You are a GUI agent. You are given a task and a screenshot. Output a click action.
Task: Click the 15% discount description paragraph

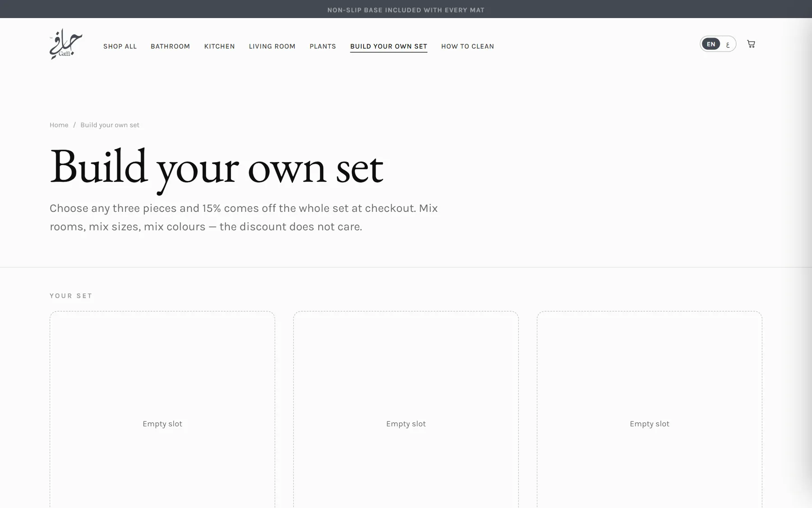click(244, 217)
